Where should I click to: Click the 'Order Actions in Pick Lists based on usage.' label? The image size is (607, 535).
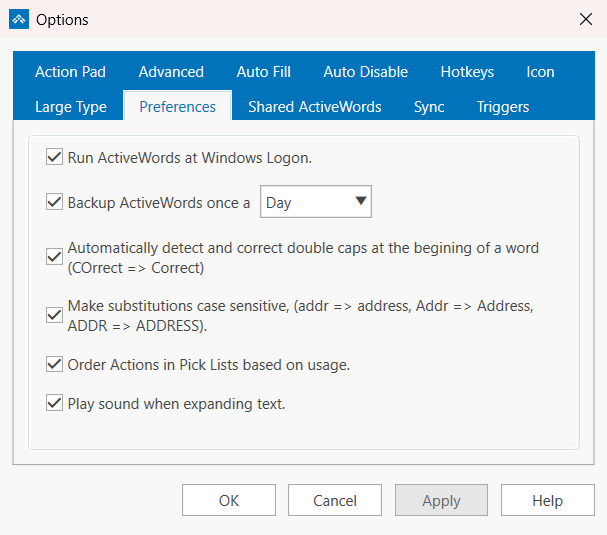(x=209, y=365)
